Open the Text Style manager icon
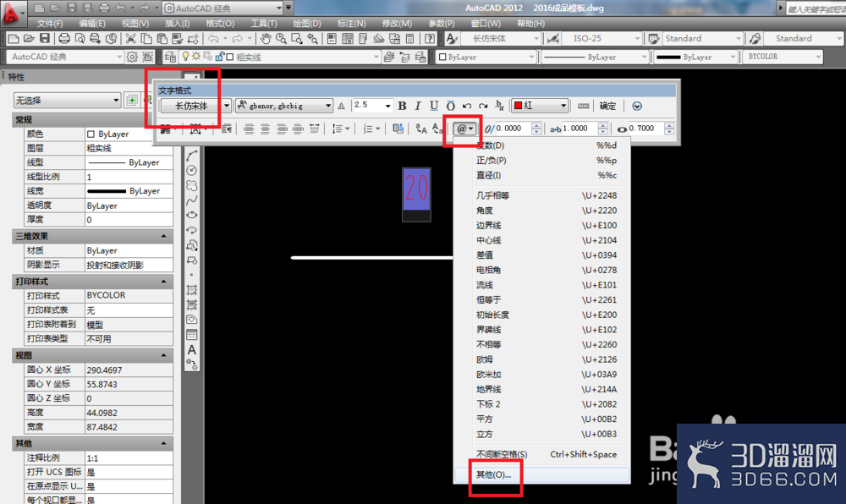 (x=452, y=38)
